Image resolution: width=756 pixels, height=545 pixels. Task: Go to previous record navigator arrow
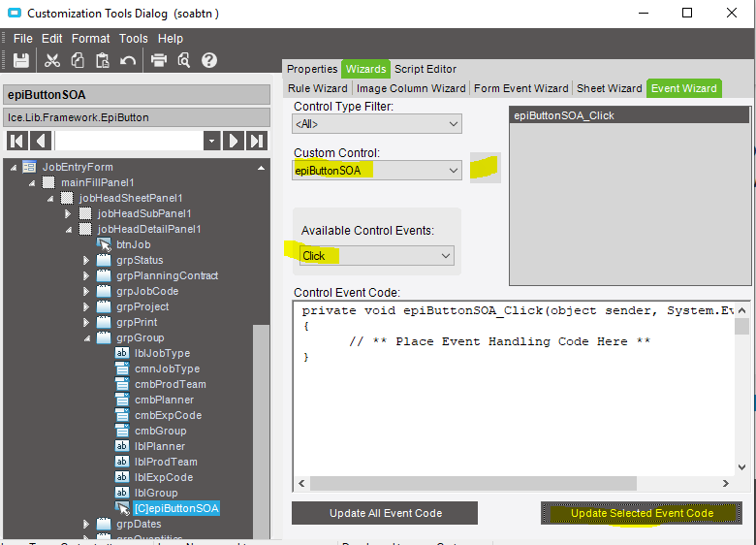tap(41, 141)
